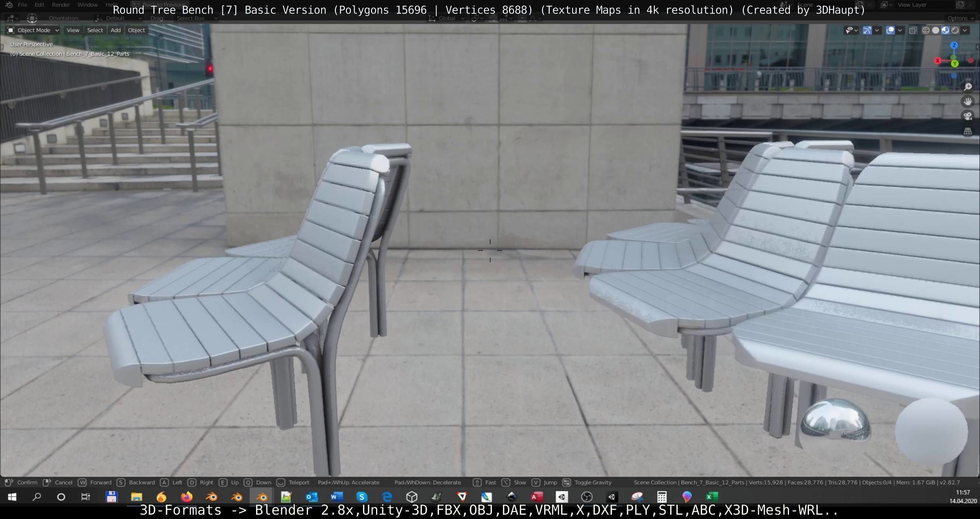Image resolution: width=980 pixels, height=519 pixels.
Task: Click the zoom view magnifier icon
Action: coord(968,87)
